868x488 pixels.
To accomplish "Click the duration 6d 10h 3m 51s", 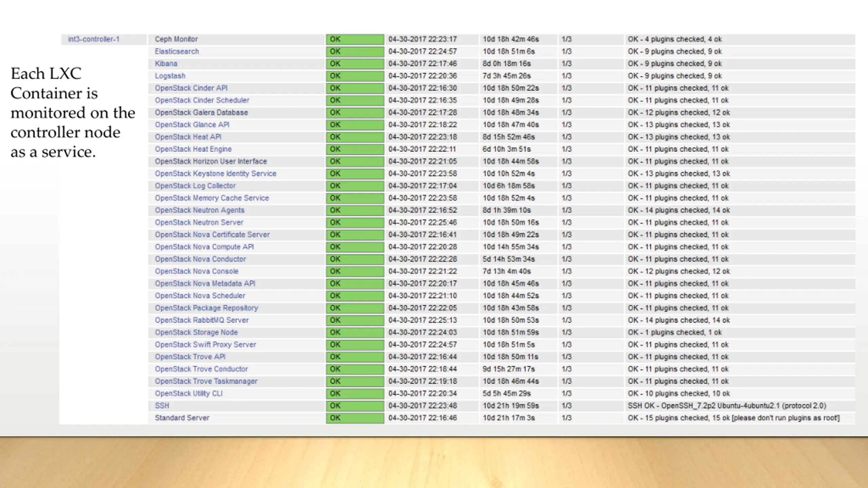I will pyautogui.click(x=507, y=149).
